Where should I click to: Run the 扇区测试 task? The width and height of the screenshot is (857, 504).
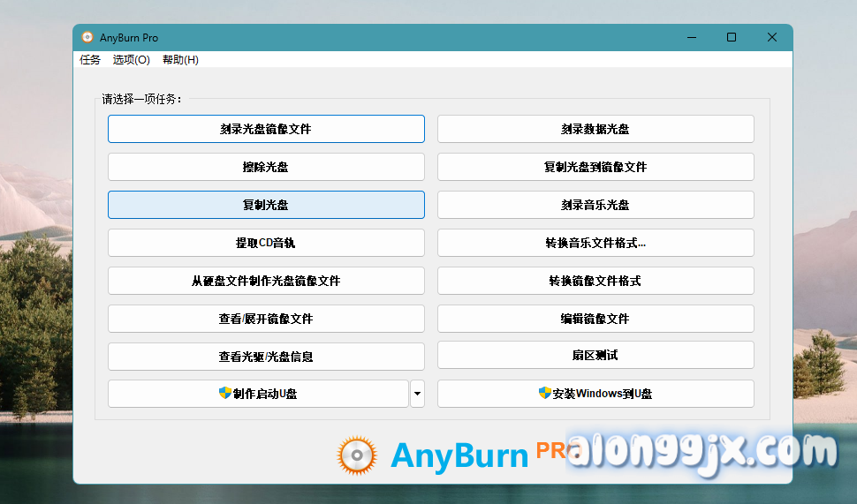tap(595, 355)
